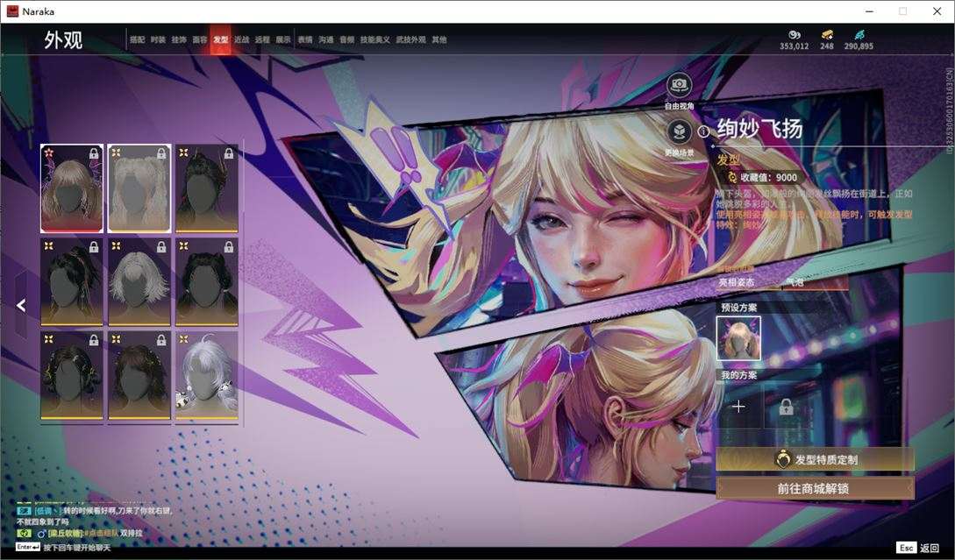Click the 按下回车键开始聊天 chat prompt
This screenshot has height=560, width=955.
[x=77, y=547]
